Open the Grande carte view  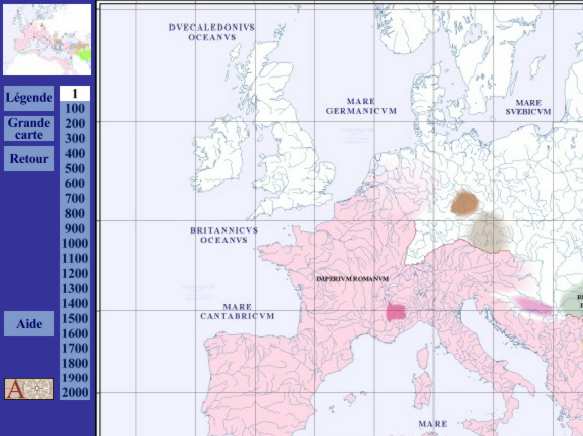click(29, 129)
